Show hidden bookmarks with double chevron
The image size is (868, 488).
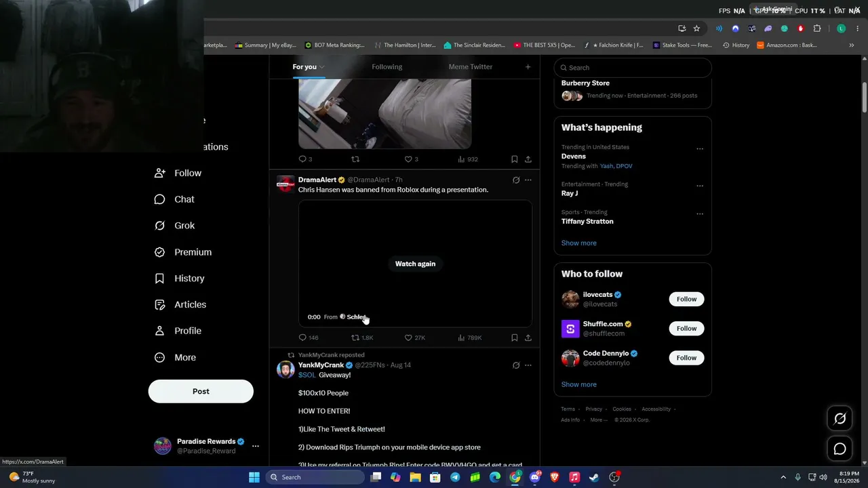coord(852,45)
